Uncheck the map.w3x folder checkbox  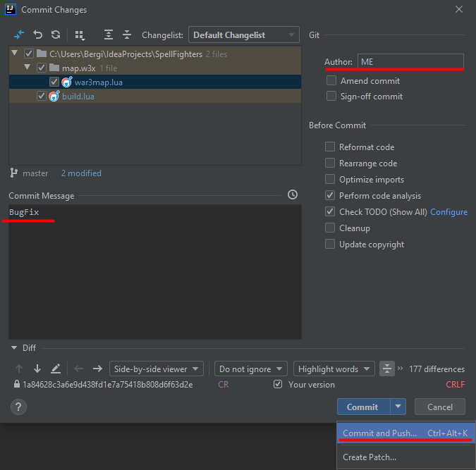tap(42, 68)
